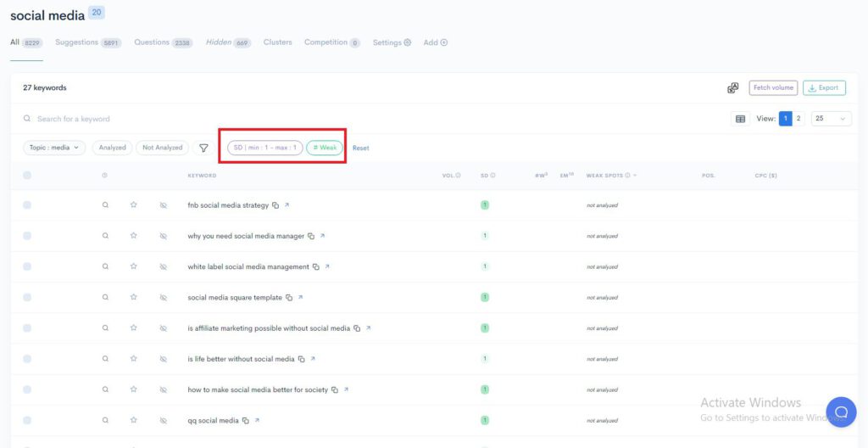This screenshot has width=868, height=448.
Task: Hide the fnb social media strategy keyword
Action: click(x=164, y=205)
